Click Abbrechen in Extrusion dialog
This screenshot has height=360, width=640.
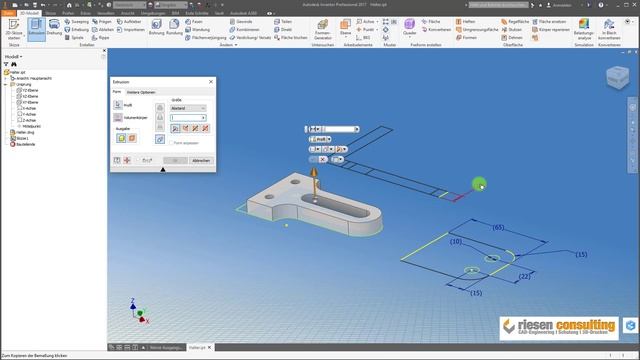pos(201,160)
